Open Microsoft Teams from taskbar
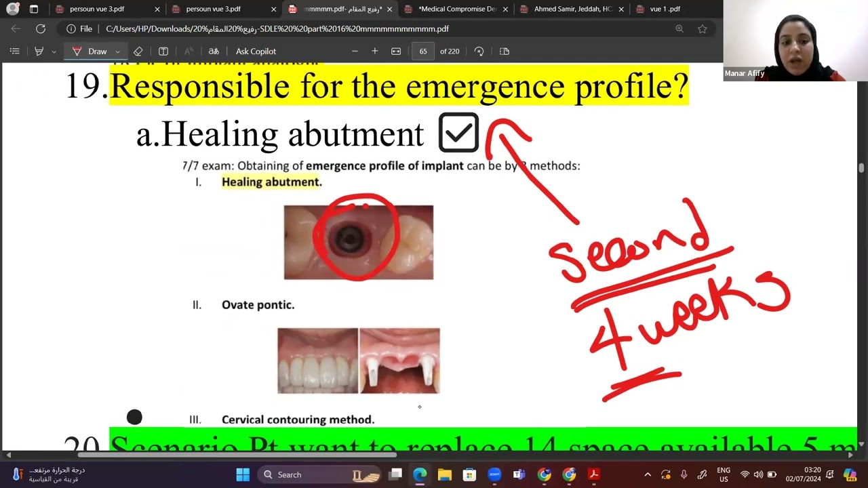Viewport: 868px width, 488px height. (x=519, y=474)
